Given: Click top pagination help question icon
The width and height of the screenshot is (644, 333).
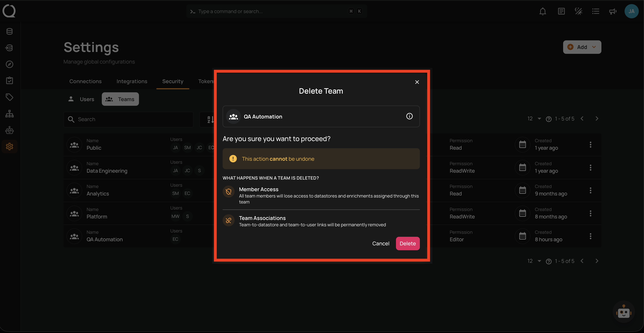Looking at the screenshot, I should (x=549, y=119).
